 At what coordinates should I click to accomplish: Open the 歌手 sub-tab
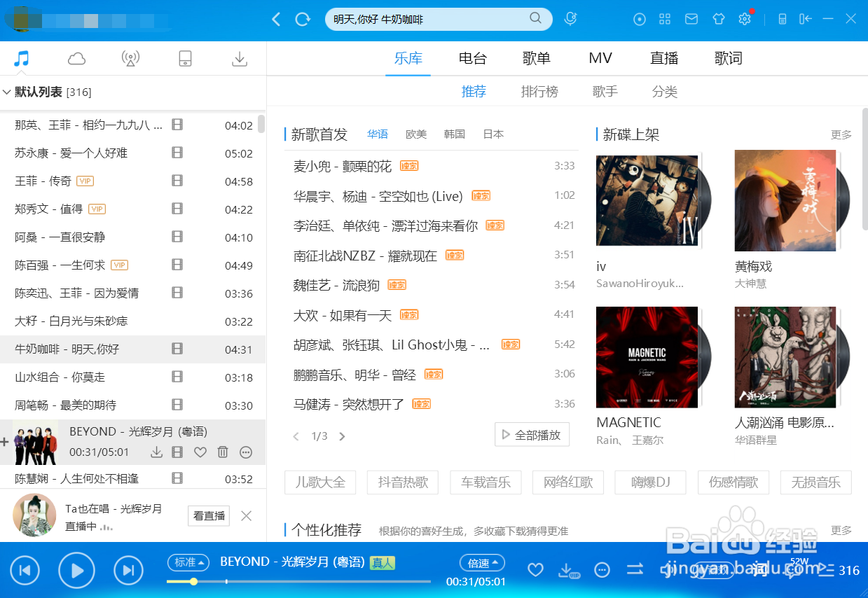point(605,92)
